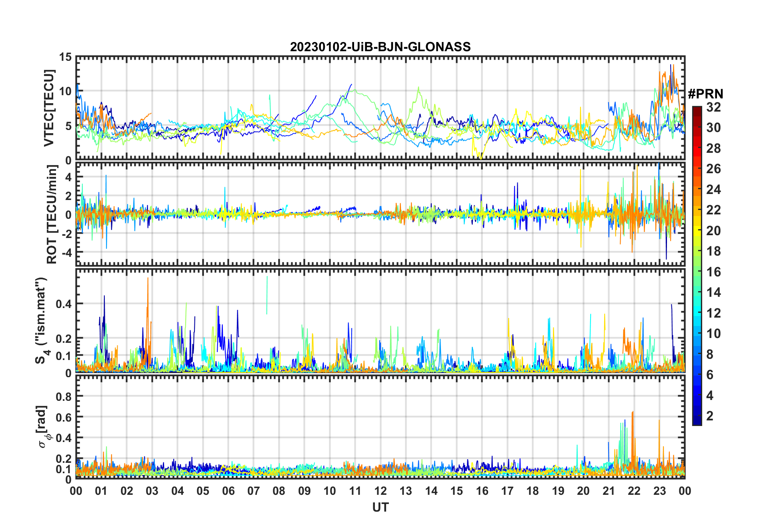Viewport: 761px width, 532px height.
Task: Click UT axis hour label 07
Action: point(254,491)
